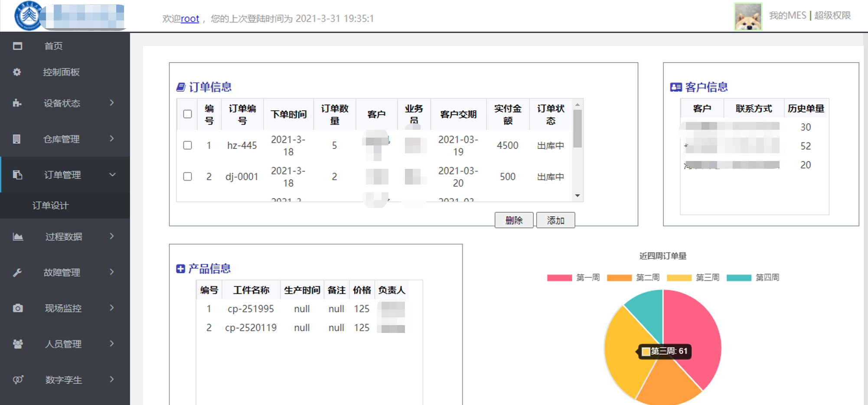The image size is (868, 405).
Task: Click the 4500 paid amount cell
Action: point(508,145)
